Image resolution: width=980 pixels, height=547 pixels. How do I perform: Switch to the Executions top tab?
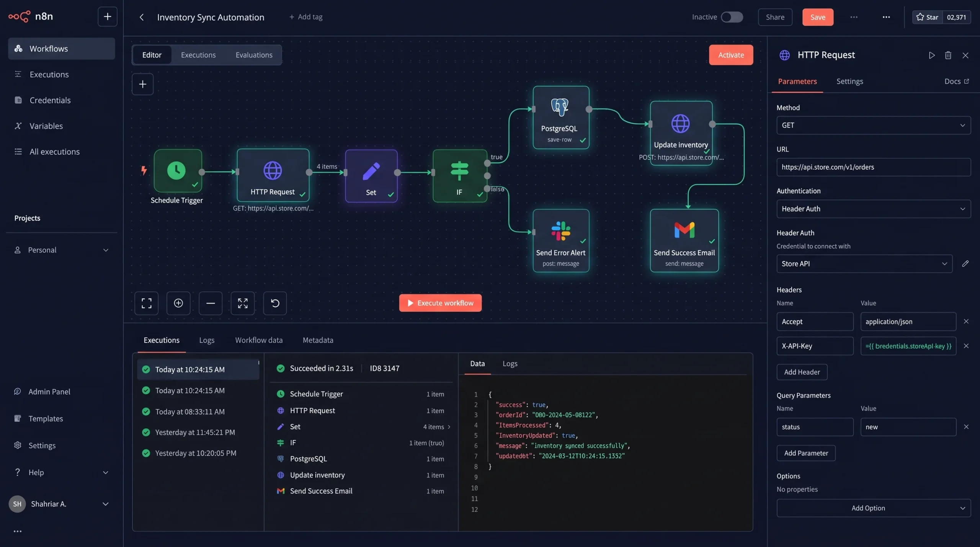coord(198,55)
